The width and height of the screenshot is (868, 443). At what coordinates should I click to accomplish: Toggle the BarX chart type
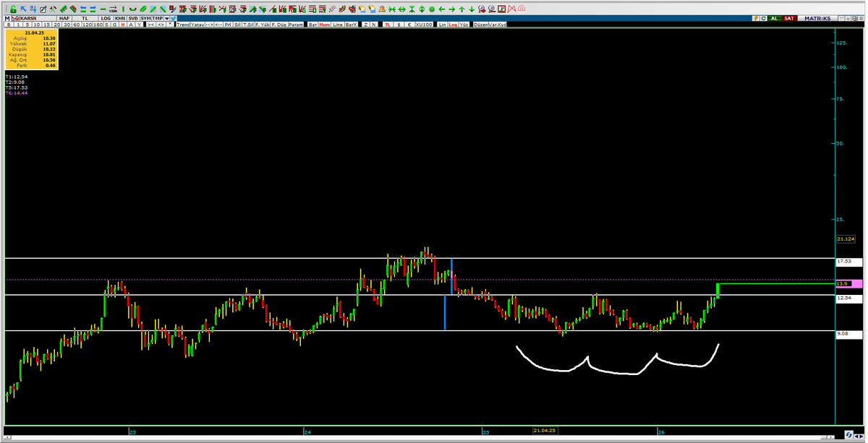coord(351,25)
